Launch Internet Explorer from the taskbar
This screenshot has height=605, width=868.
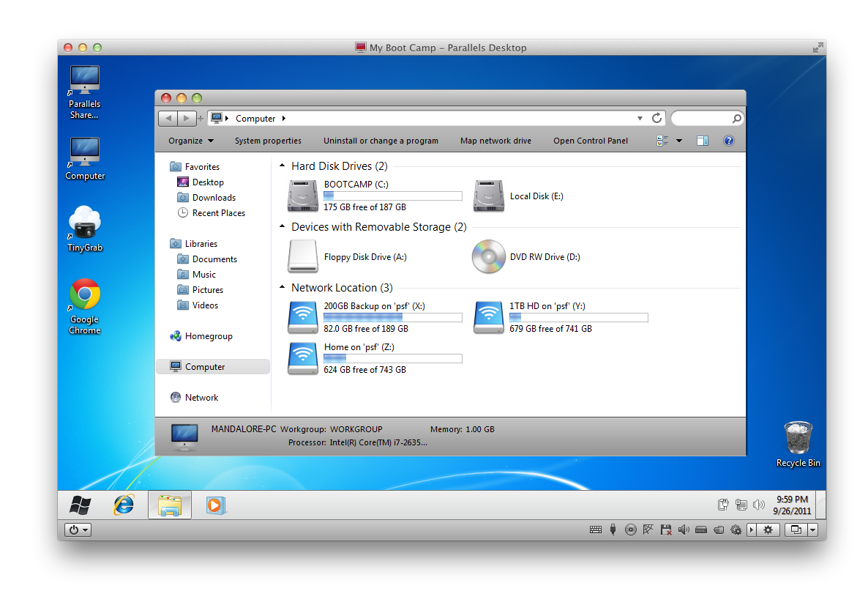(124, 505)
